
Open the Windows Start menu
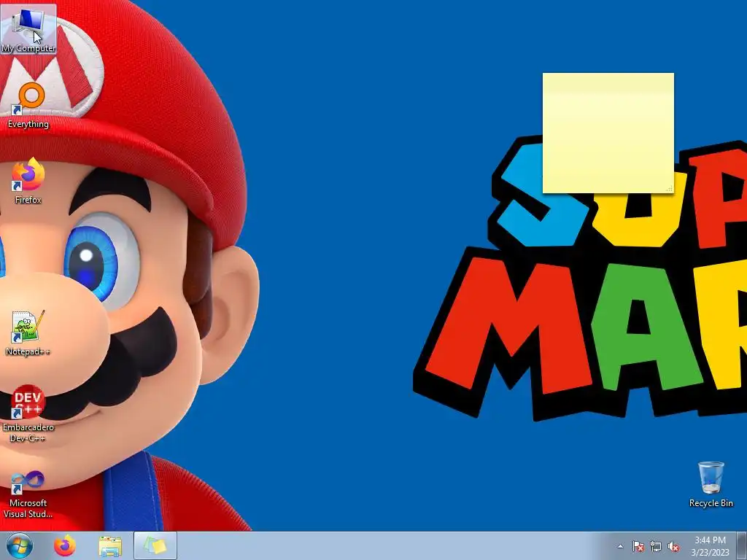click(20, 545)
